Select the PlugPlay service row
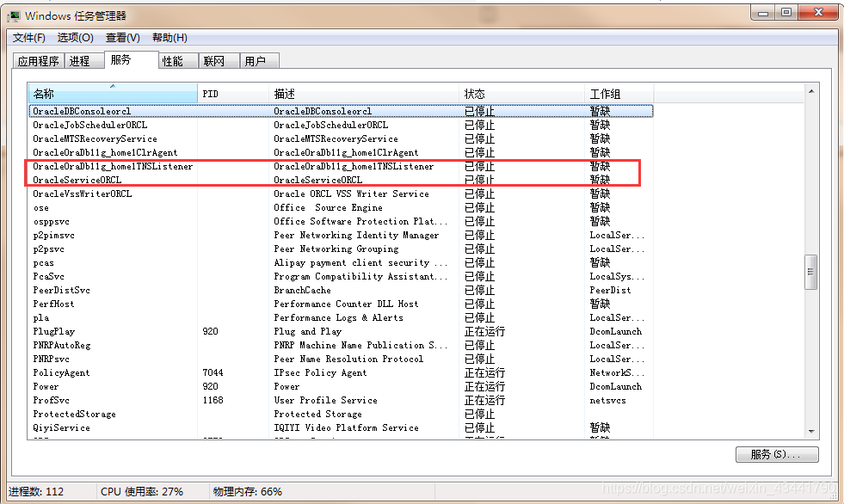The image size is (844, 504). tap(341, 331)
